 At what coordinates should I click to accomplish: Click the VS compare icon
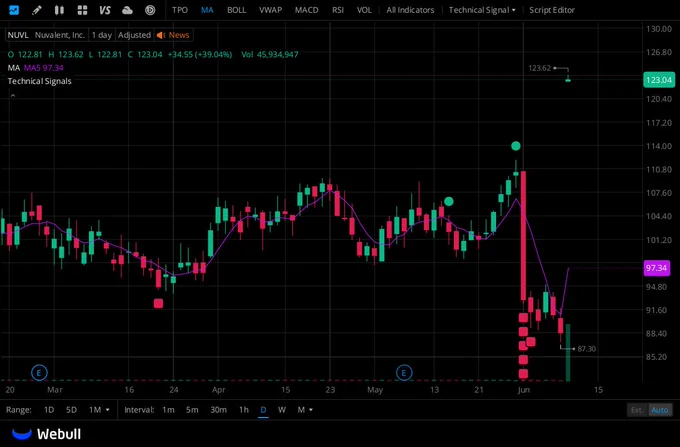tap(105, 10)
